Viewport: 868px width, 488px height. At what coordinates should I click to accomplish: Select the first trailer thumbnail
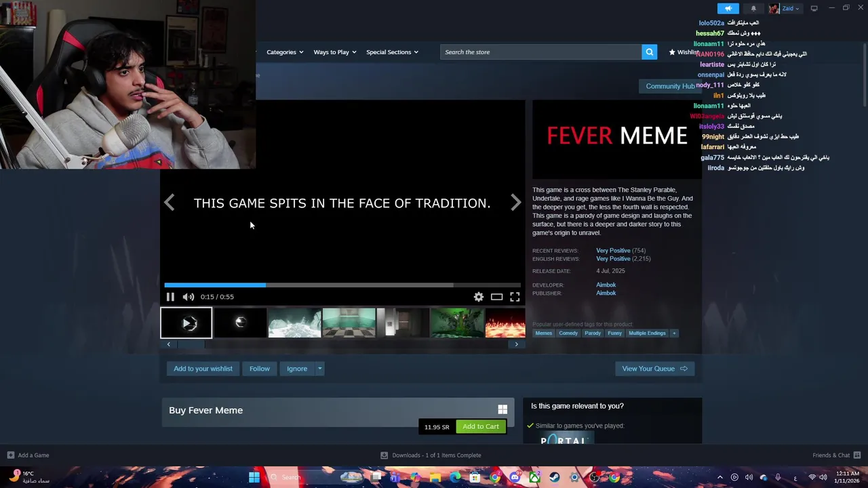click(x=186, y=323)
